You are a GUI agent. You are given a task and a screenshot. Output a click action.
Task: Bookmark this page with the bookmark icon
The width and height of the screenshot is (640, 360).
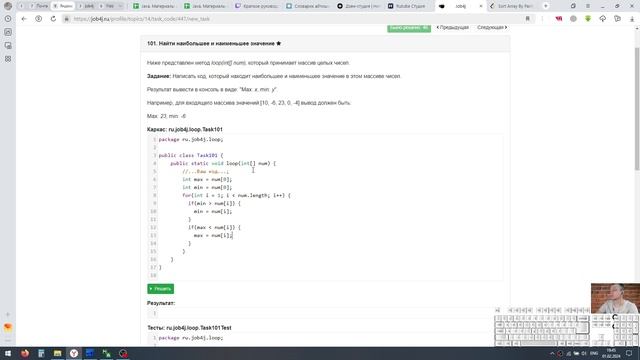tap(527, 19)
